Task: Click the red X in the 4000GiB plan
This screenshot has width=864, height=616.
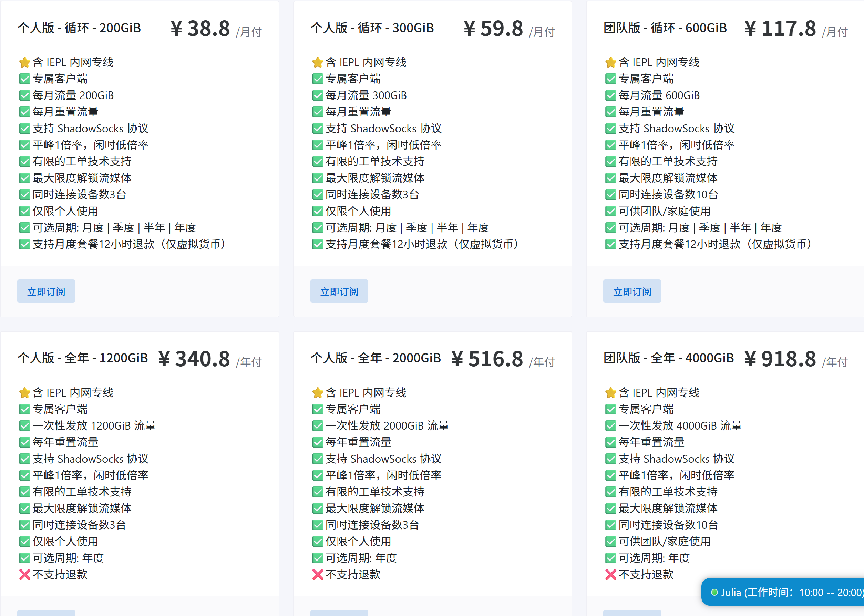Action: pyautogui.click(x=611, y=575)
